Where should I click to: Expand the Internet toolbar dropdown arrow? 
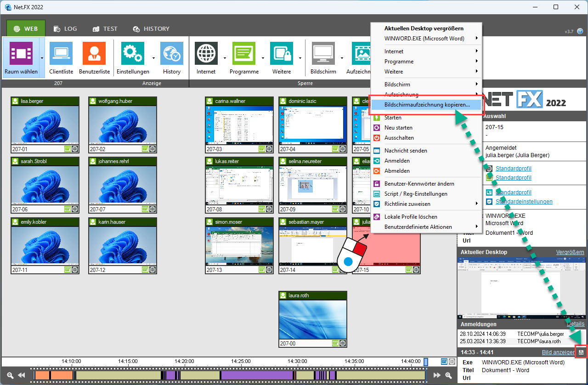[x=225, y=58]
